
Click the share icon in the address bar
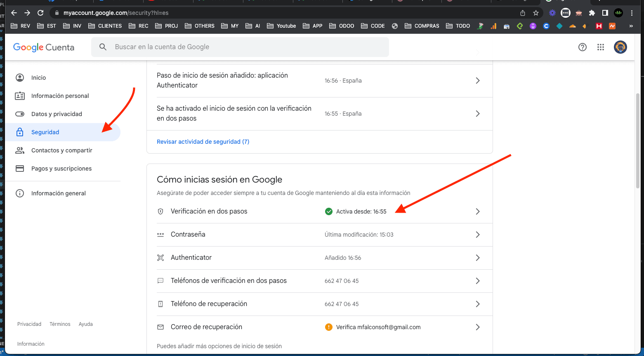click(x=523, y=13)
